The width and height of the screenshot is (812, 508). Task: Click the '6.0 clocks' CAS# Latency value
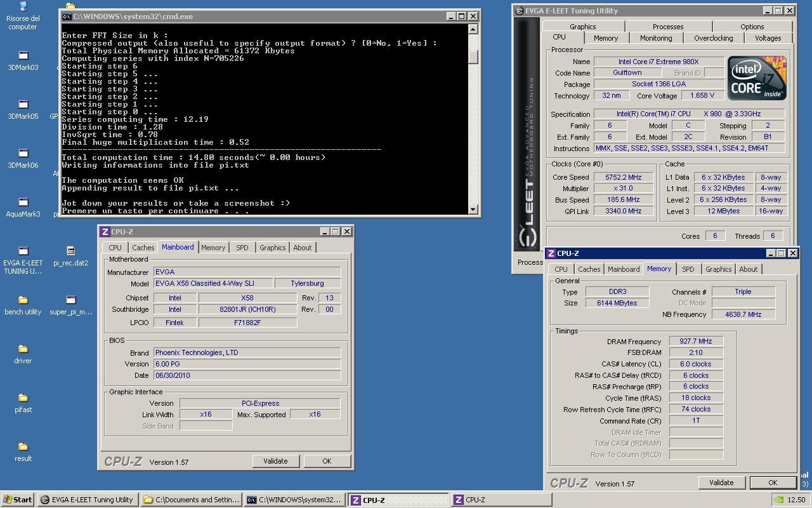(x=696, y=364)
